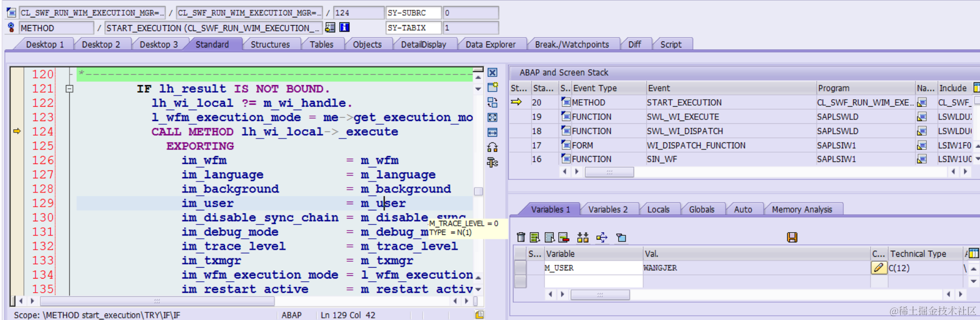The image size is (980, 320).
Task: Click the WANGJER value cell
Action: click(757, 268)
